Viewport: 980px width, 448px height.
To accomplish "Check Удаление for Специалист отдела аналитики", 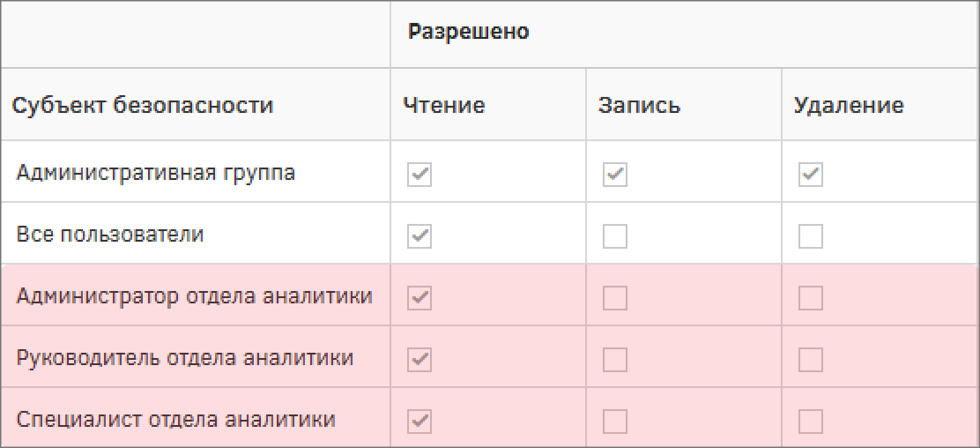I will click(811, 422).
